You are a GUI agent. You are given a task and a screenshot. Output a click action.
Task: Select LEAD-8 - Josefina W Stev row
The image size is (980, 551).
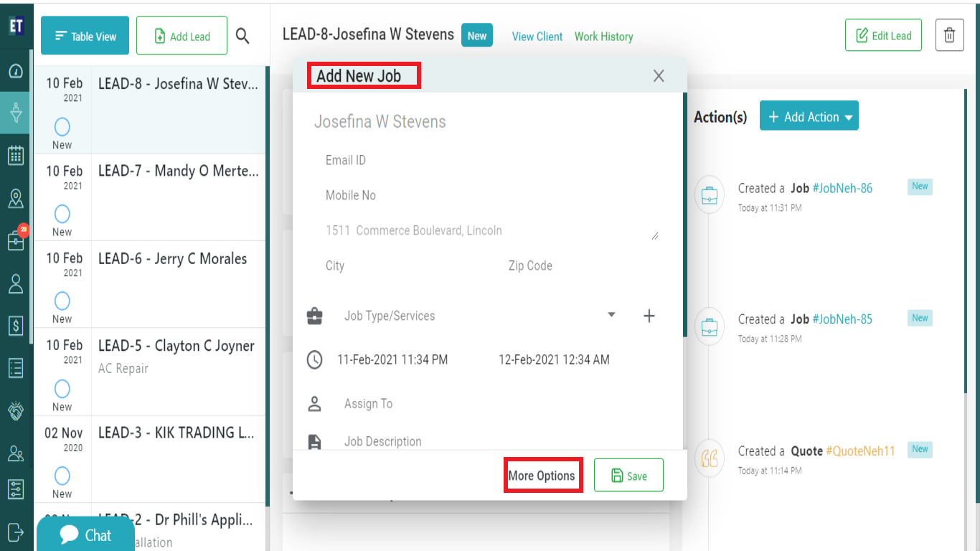(149, 110)
